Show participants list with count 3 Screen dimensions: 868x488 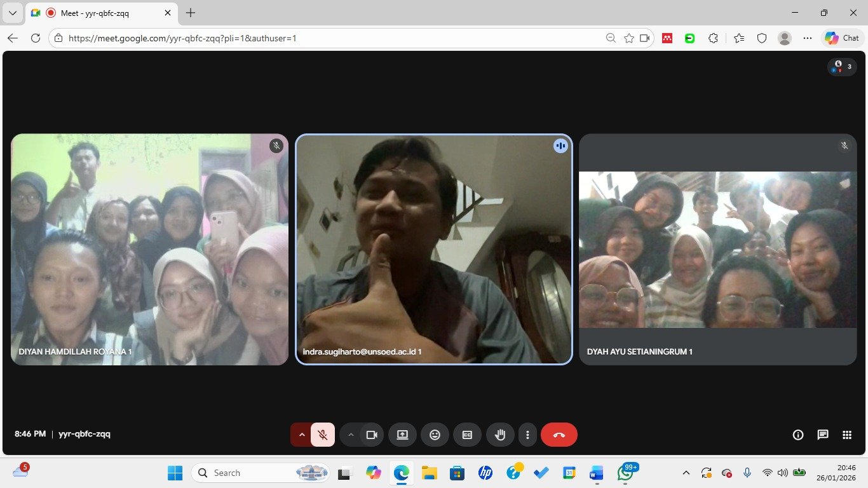[842, 66]
